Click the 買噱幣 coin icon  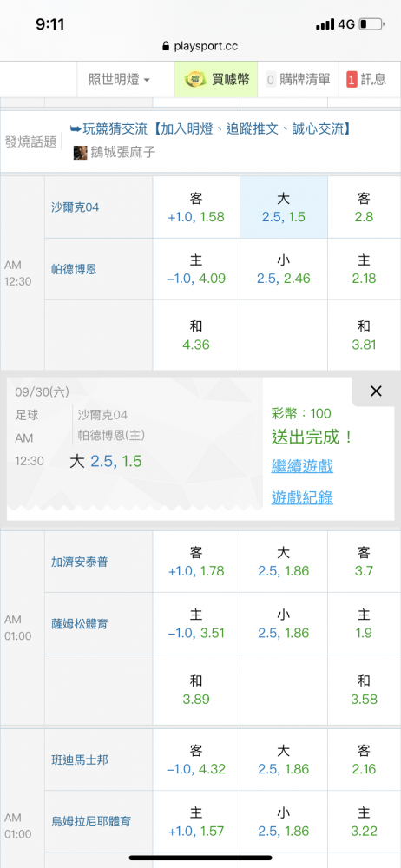coord(194,80)
